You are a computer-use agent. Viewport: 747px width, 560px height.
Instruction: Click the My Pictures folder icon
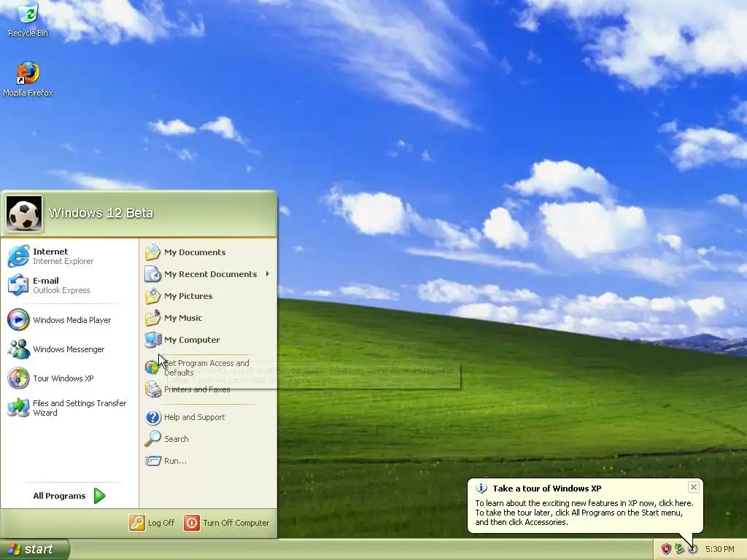pos(153,296)
